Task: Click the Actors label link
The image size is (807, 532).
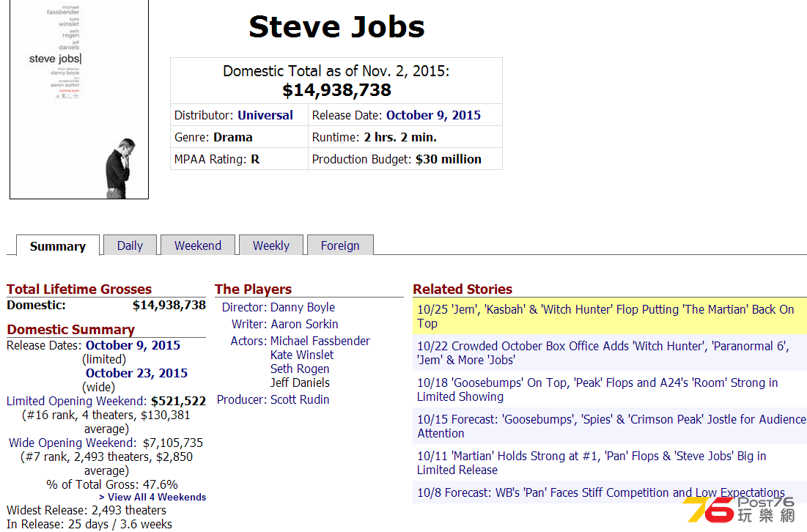Action: click(248, 341)
